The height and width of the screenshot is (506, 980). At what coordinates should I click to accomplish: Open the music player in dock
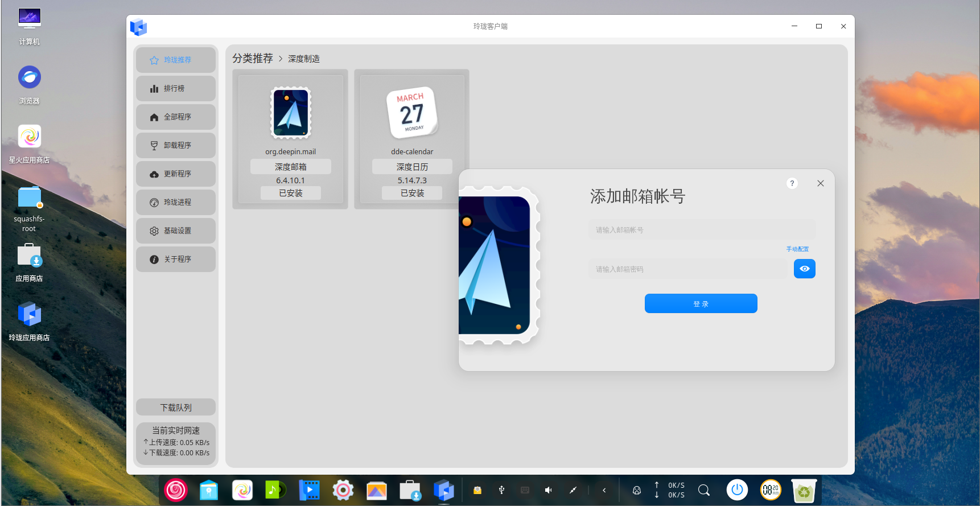click(276, 490)
